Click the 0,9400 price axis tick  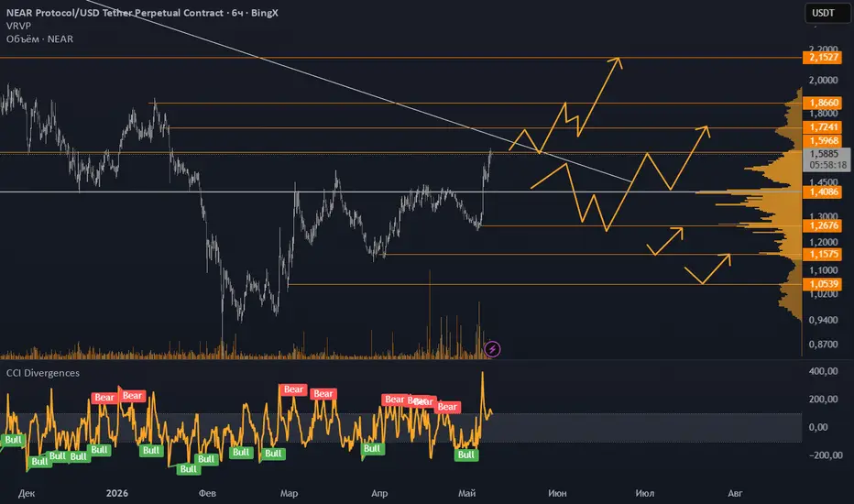click(x=824, y=320)
